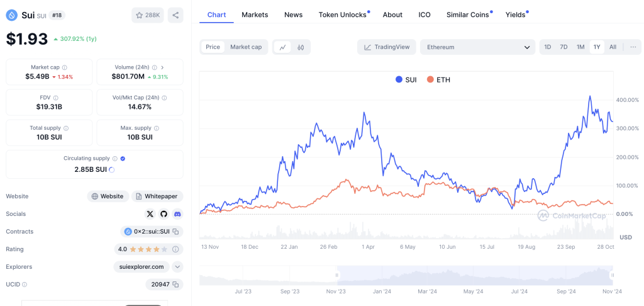
Task: Open the News tab
Action: 293,15
